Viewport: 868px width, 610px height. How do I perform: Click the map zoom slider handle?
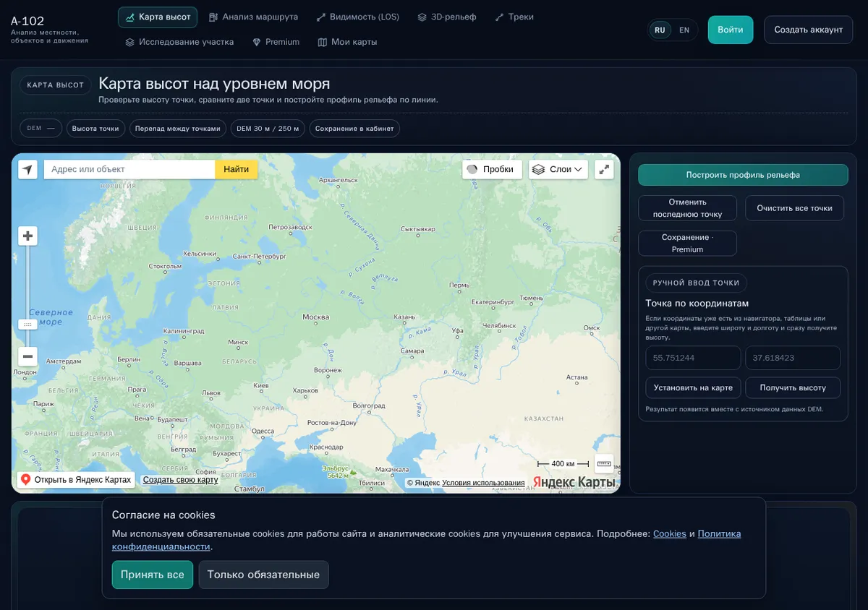coord(27,325)
